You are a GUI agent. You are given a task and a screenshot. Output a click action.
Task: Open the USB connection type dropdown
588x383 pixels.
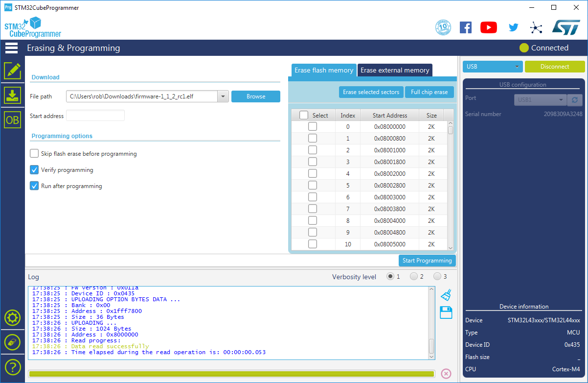click(493, 67)
